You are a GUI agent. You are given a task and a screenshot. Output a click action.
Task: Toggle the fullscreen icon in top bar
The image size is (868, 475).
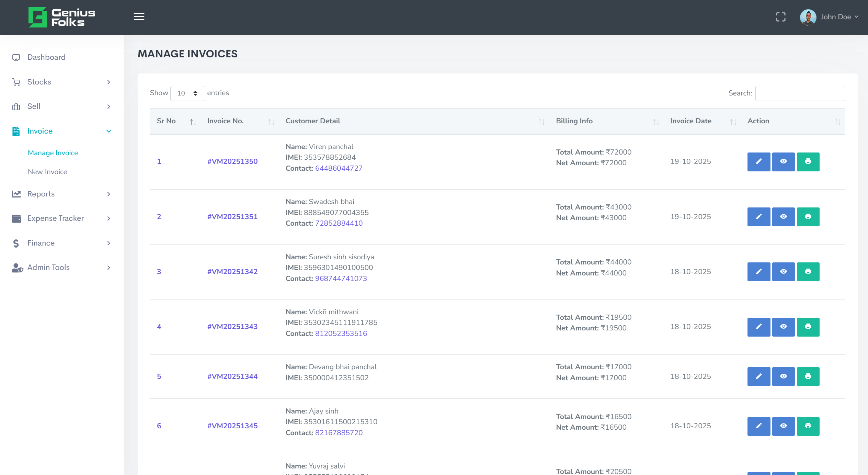click(x=781, y=16)
